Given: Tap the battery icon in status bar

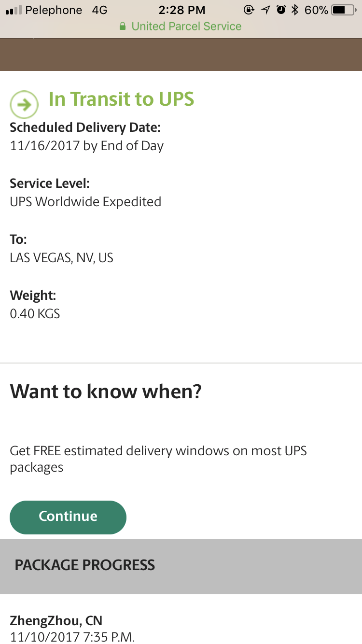Looking at the screenshot, I should 344,10.
